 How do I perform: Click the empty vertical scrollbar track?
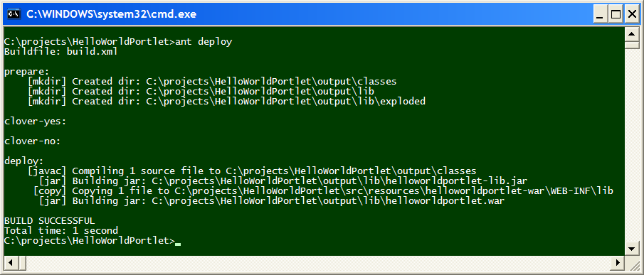coord(630,145)
